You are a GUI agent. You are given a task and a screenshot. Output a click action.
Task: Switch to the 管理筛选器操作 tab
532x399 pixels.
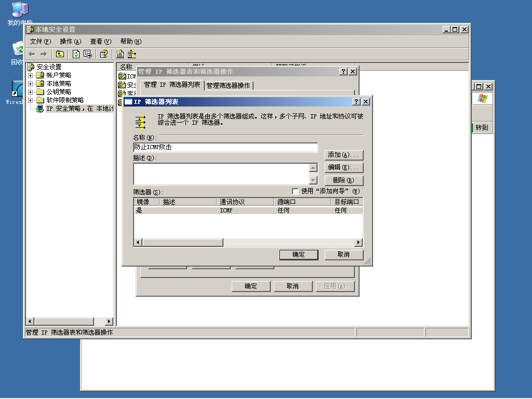point(229,86)
